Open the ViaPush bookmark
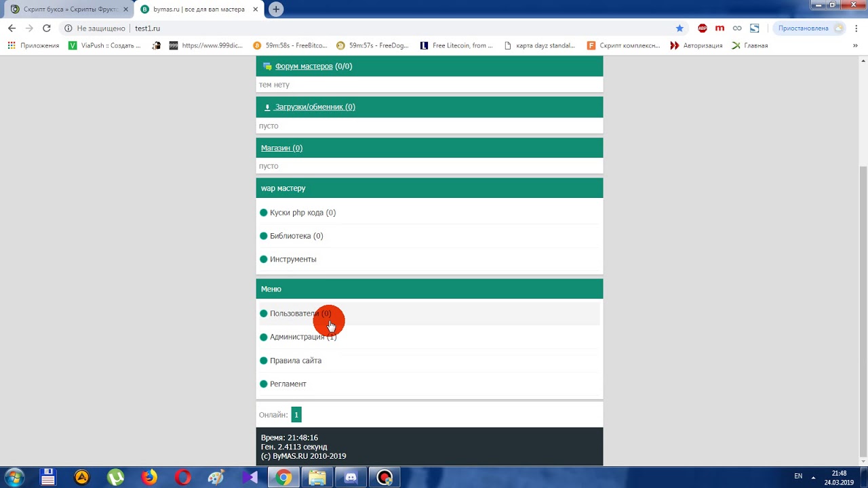Viewport: 868px width, 488px height. [104, 45]
